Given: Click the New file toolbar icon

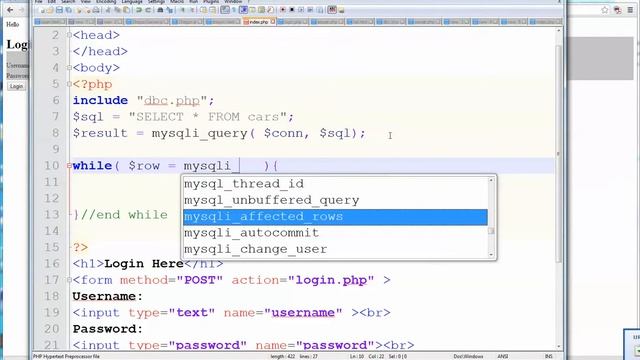Looking at the screenshot, I should pos(43,10).
